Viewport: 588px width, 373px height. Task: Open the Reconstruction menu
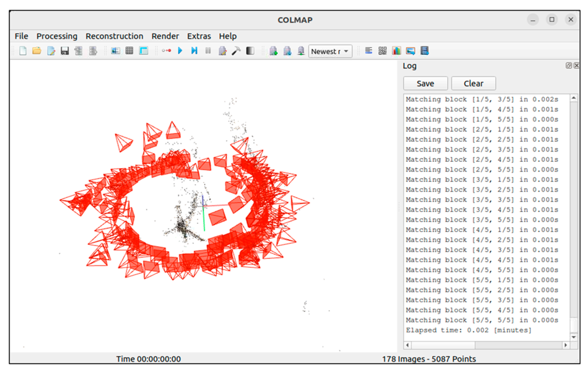(114, 36)
